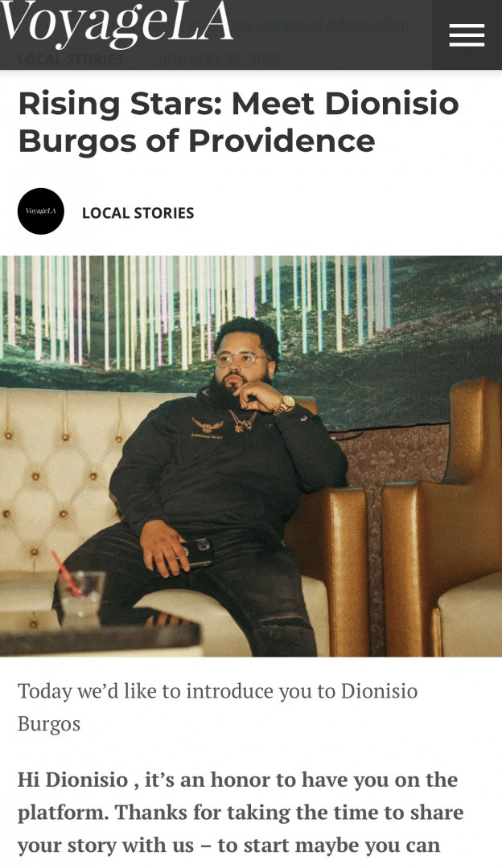
Task: Click the hanging light strips backdrop
Action: pos(194,310)
